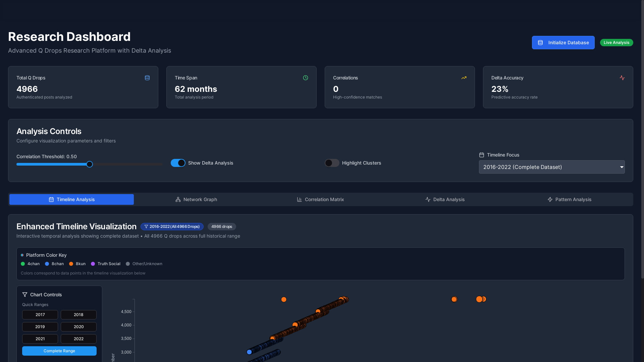Image resolution: width=644 pixels, height=362 pixels.
Task: Open the Pattern Analysis tab
Action: coord(569,199)
